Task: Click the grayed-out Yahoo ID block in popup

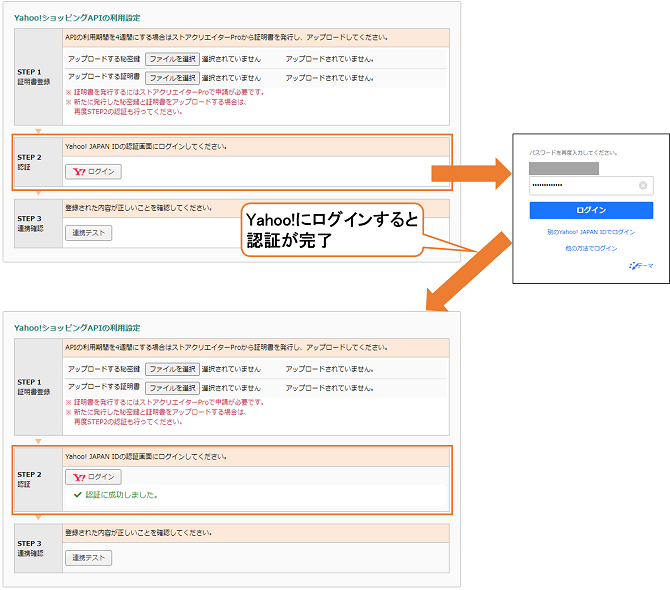Action: [x=564, y=168]
